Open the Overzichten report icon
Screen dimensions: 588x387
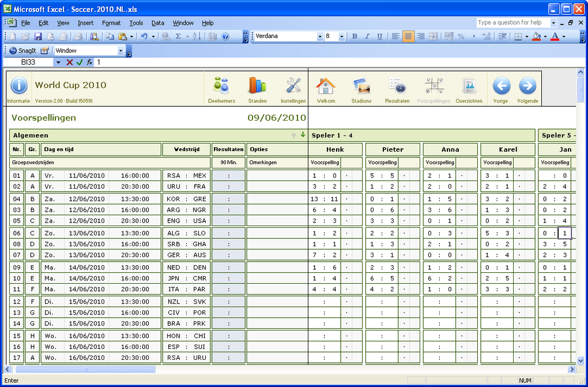469,86
